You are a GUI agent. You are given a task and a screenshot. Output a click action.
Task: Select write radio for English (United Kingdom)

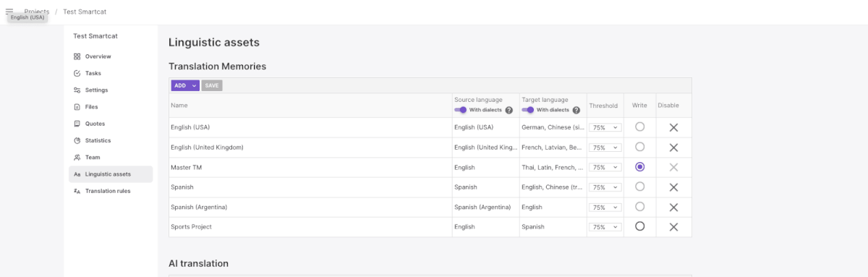click(x=639, y=147)
